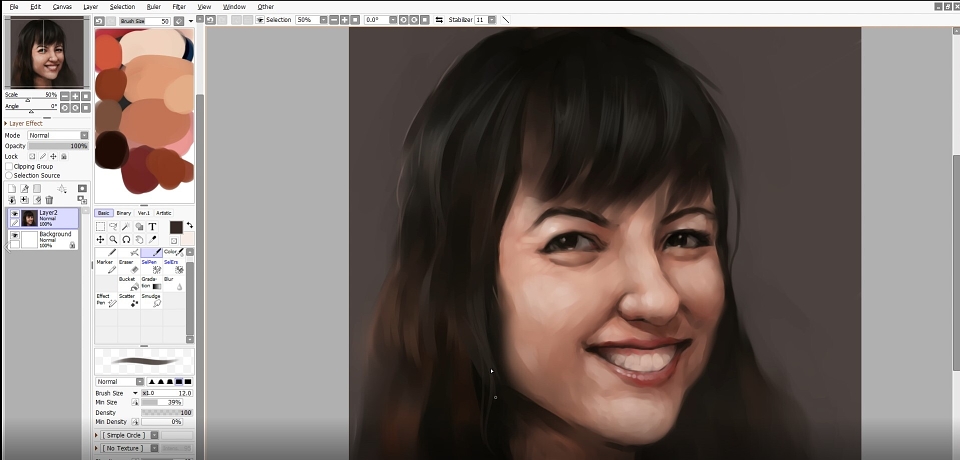960x460 pixels.
Task: Enable the Clipping Group checkbox
Action: click(x=9, y=167)
